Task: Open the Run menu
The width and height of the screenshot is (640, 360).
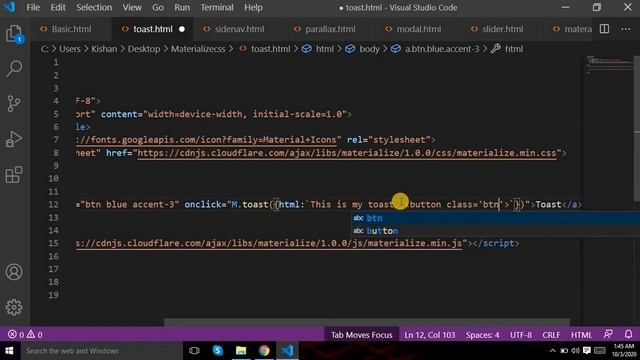Action: pyautogui.click(x=182, y=7)
